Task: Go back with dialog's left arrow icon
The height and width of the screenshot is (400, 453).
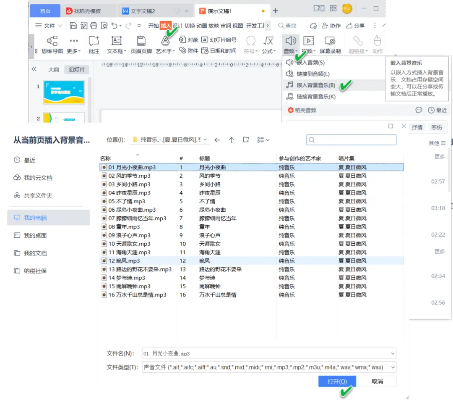Action: (217, 140)
